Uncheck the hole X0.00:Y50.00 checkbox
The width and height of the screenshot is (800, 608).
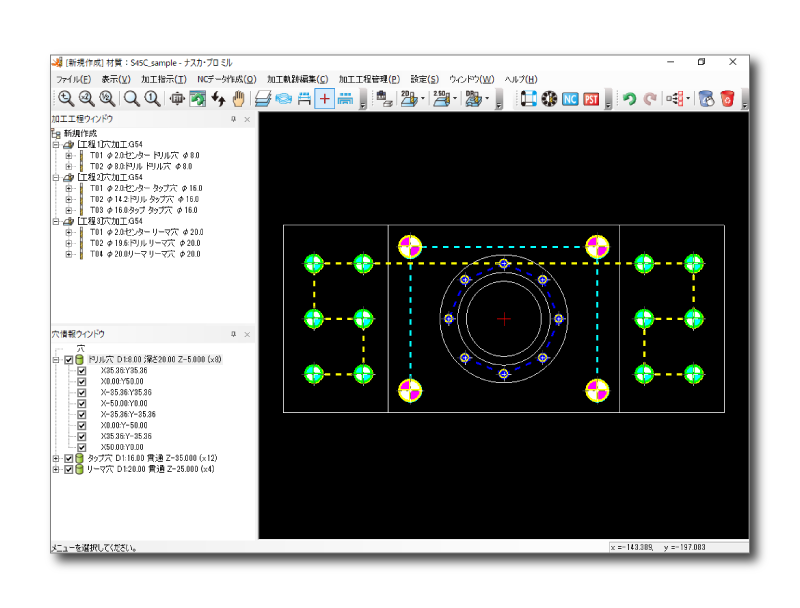coord(82,382)
